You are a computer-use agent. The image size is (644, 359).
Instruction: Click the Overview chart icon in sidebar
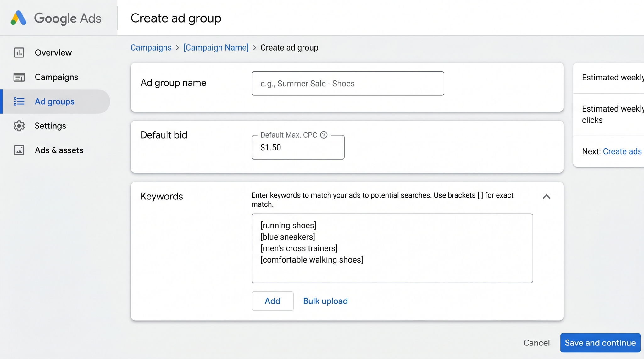pos(19,52)
